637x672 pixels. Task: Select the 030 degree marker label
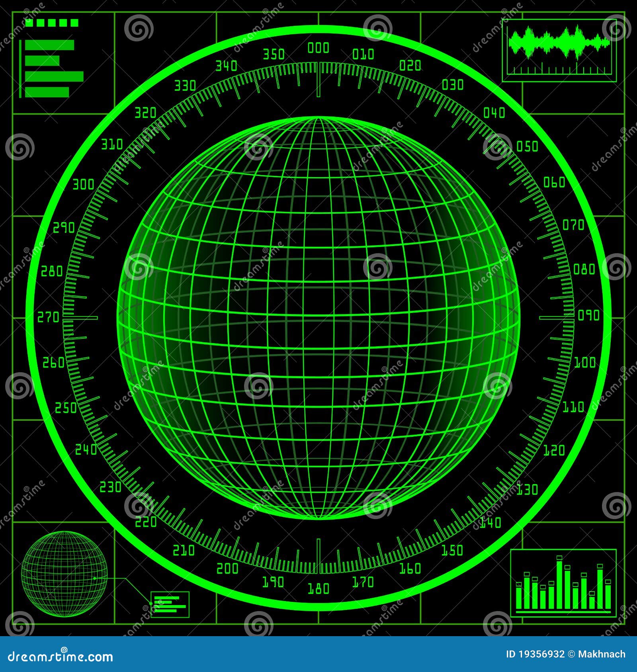pyautogui.click(x=453, y=85)
